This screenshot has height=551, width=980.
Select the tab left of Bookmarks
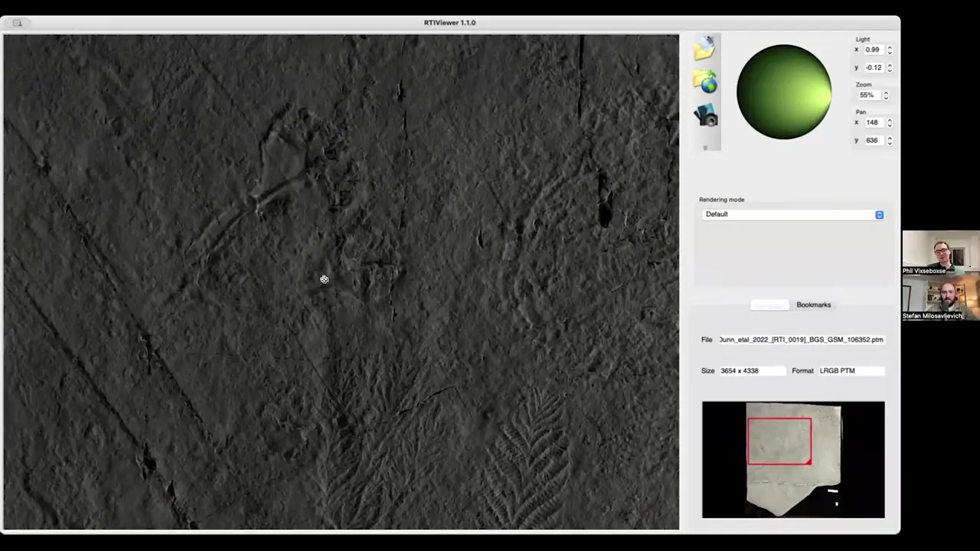click(769, 305)
